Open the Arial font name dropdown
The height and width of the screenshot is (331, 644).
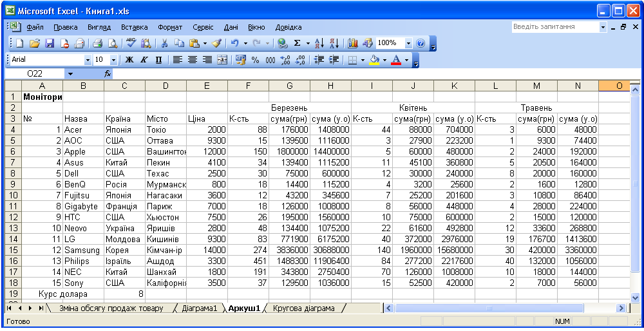point(88,60)
